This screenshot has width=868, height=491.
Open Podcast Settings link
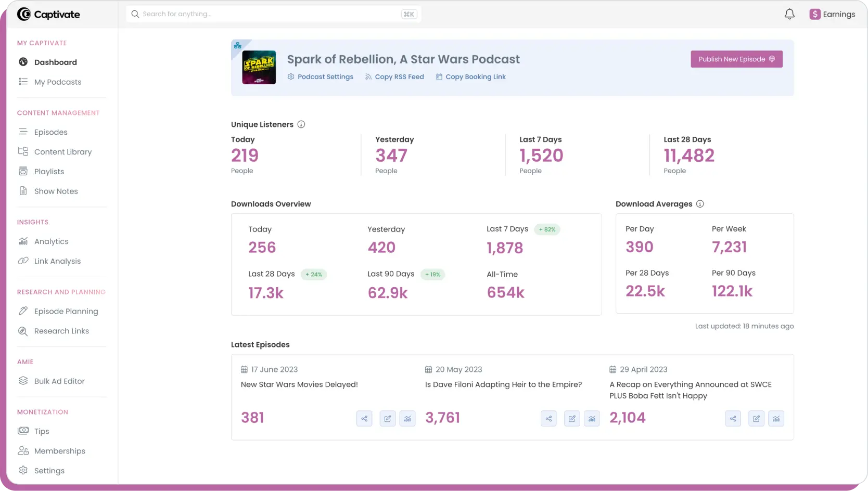[x=325, y=77]
